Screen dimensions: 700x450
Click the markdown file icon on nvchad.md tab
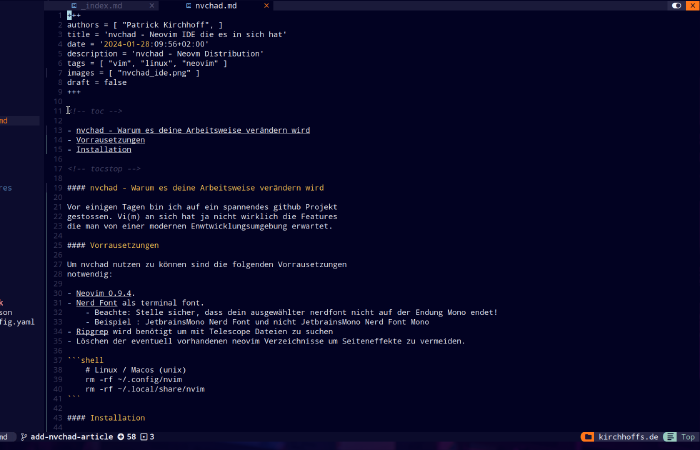[x=188, y=6]
